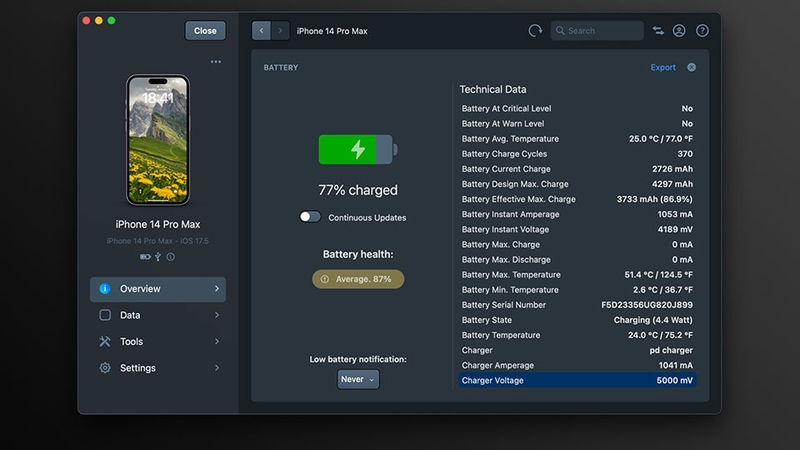Click the Export link

(663, 67)
